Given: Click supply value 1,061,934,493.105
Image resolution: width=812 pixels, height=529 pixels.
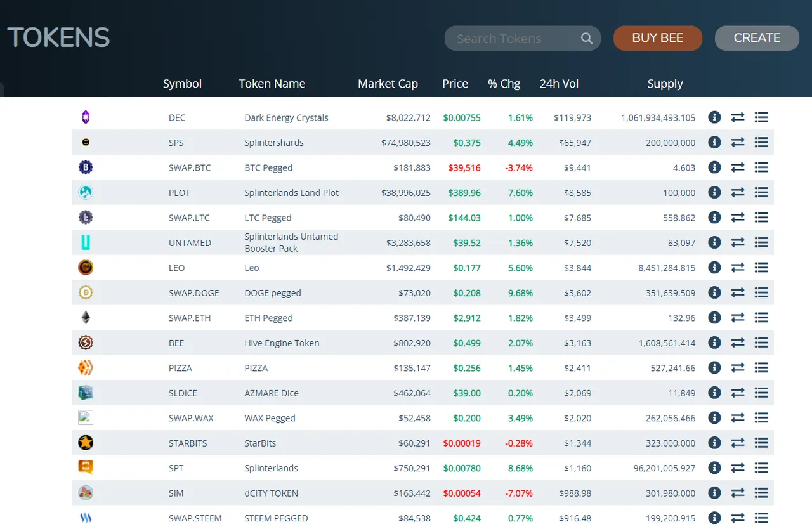Looking at the screenshot, I should (658, 118).
